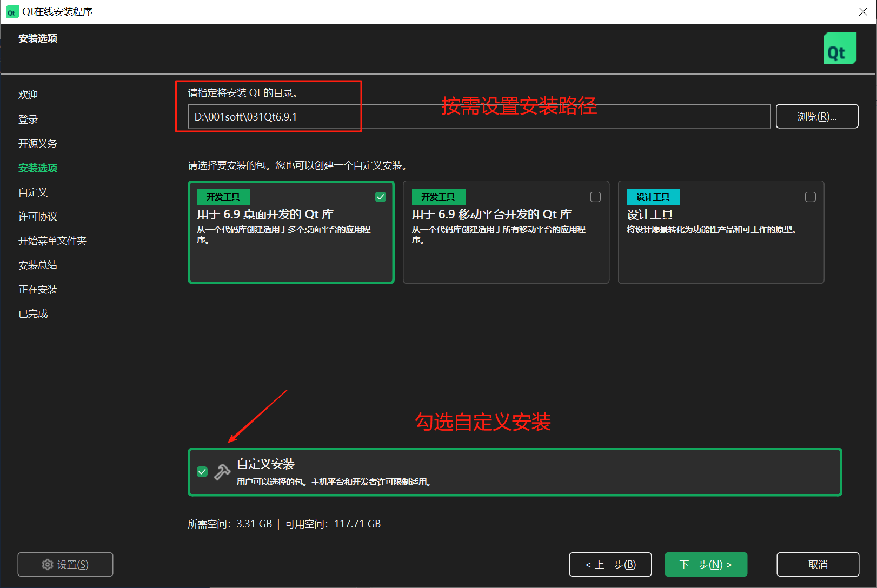
Task: Close the Qt installer window
Action: [863, 12]
